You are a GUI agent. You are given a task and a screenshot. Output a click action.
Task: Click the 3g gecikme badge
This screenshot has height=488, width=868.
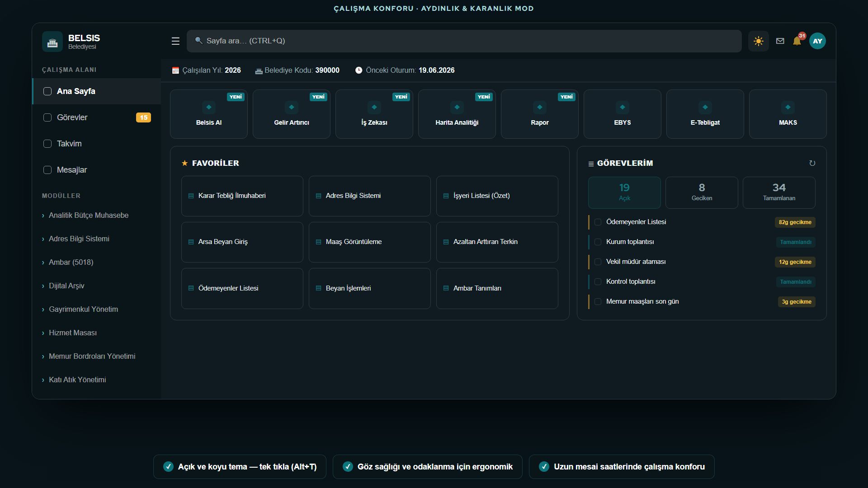click(x=797, y=302)
